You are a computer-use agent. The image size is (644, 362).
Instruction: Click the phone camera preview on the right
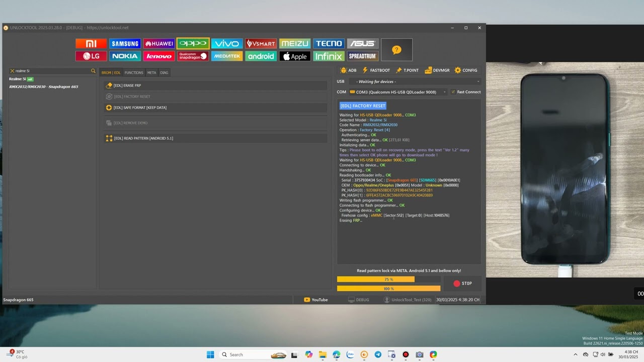[565, 170]
